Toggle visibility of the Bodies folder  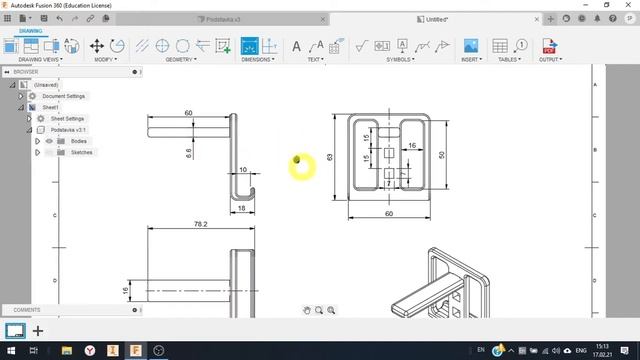(49, 141)
